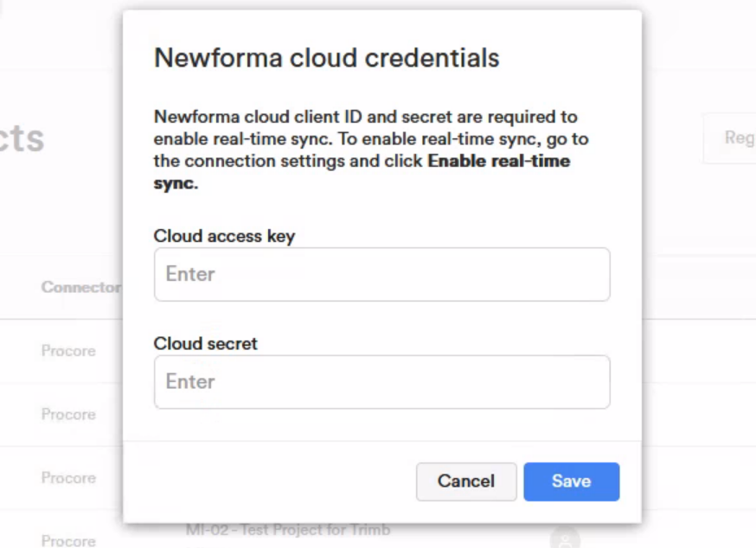Select the second Procore row
The width and height of the screenshot is (756, 548).
click(68, 415)
